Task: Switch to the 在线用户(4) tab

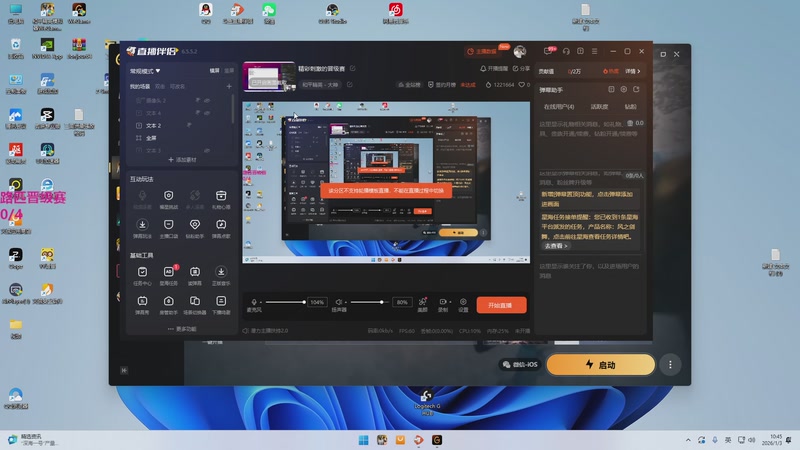Action: click(559, 107)
